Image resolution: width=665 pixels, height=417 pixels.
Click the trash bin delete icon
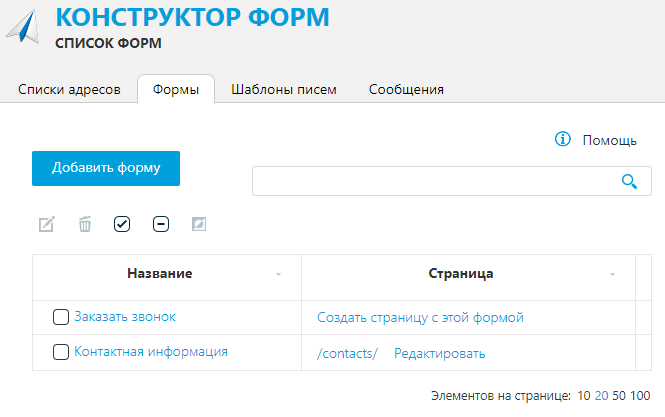point(85,224)
